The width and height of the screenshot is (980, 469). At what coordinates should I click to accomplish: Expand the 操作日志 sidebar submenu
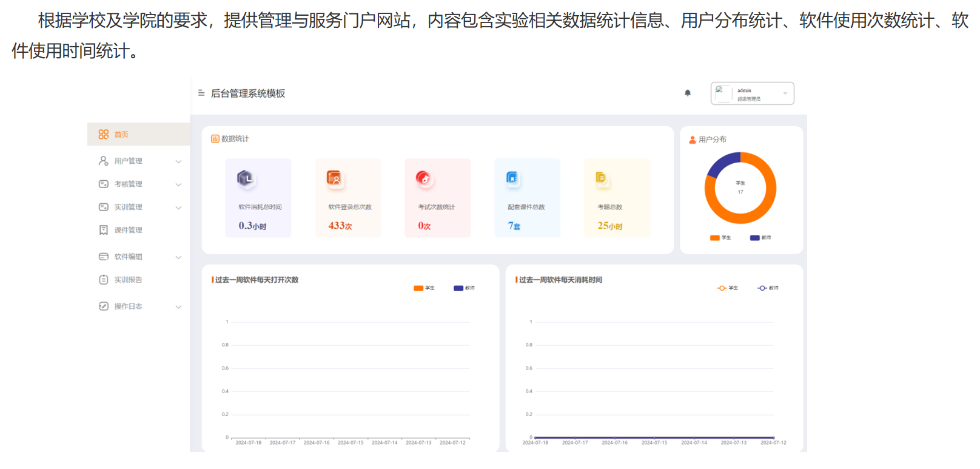178,307
